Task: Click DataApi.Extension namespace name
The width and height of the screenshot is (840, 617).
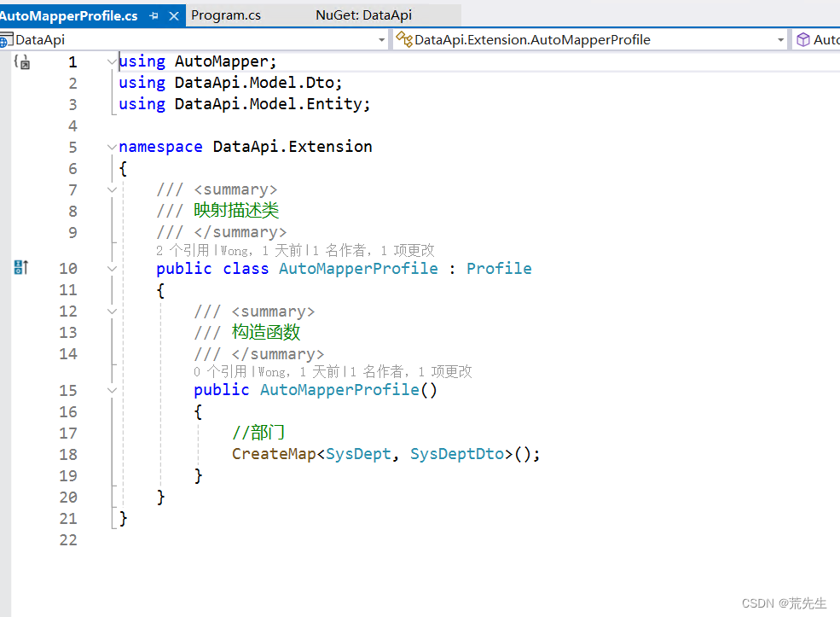Action: click(x=293, y=147)
